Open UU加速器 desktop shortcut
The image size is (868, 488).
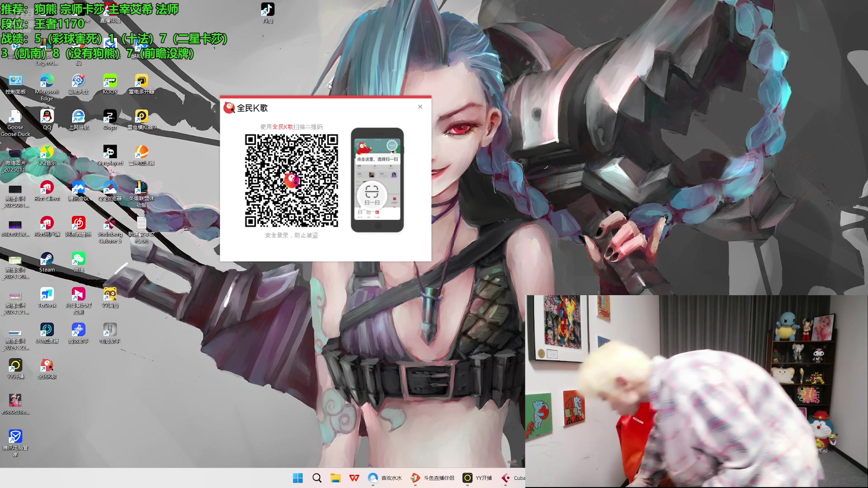coord(47,333)
